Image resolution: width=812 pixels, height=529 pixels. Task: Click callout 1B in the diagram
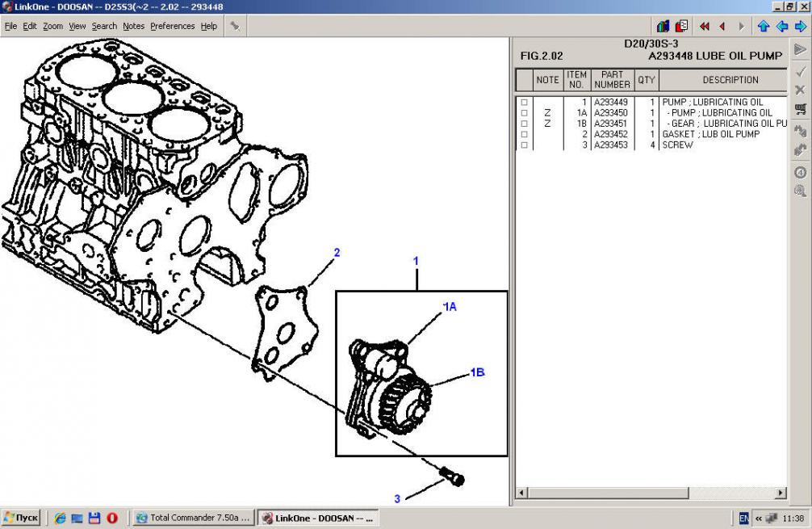point(477,372)
